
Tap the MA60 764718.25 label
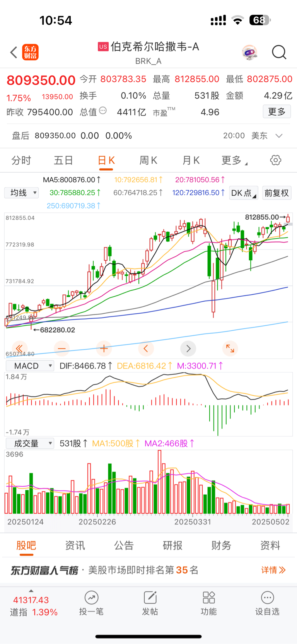pos(138,193)
